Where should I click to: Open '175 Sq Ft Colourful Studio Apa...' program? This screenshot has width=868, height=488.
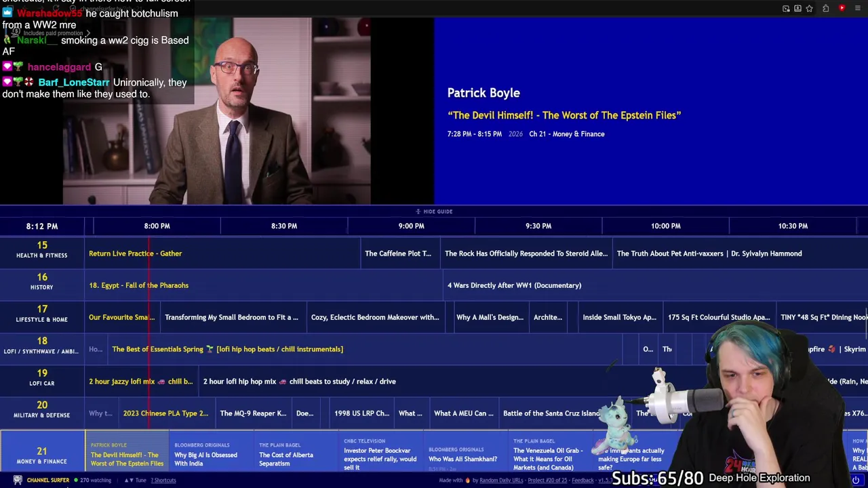719,317
